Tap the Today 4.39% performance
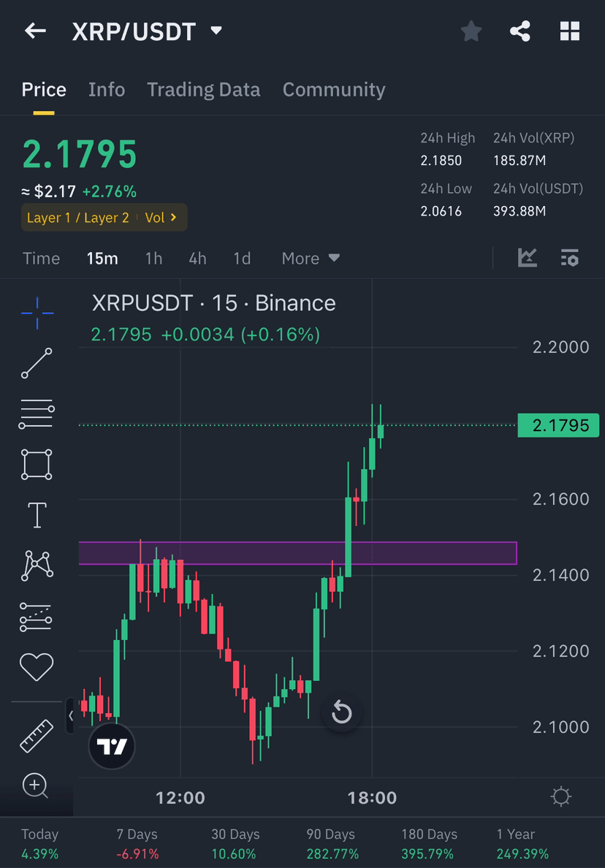This screenshot has height=868, width=605. pyautogui.click(x=40, y=844)
